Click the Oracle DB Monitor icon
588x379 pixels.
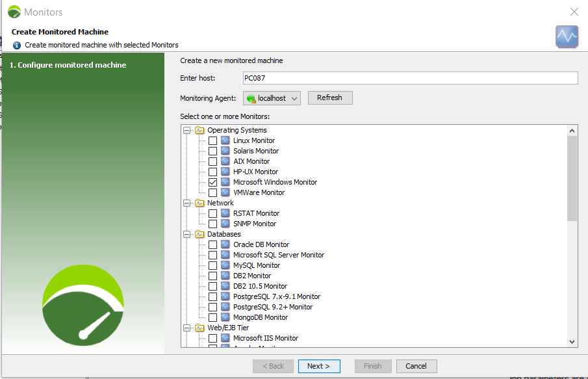click(x=225, y=244)
